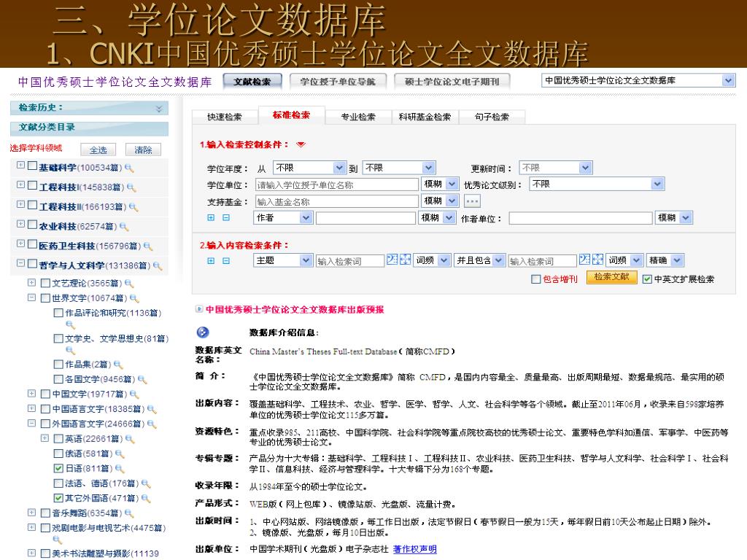Switch to the 专业检索 tab
The width and height of the screenshot is (747, 560).
click(358, 117)
